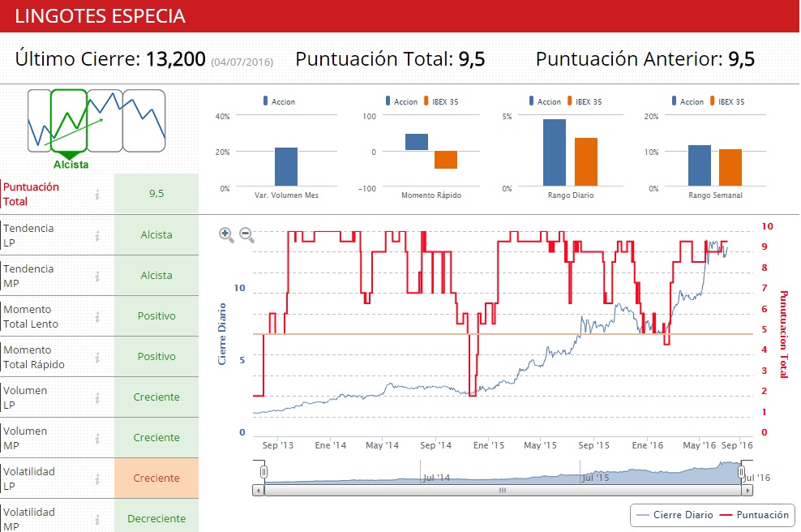The height and width of the screenshot is (532, 801).
Task: Click the Rango Diario chart label
Action: pos(571,195)
